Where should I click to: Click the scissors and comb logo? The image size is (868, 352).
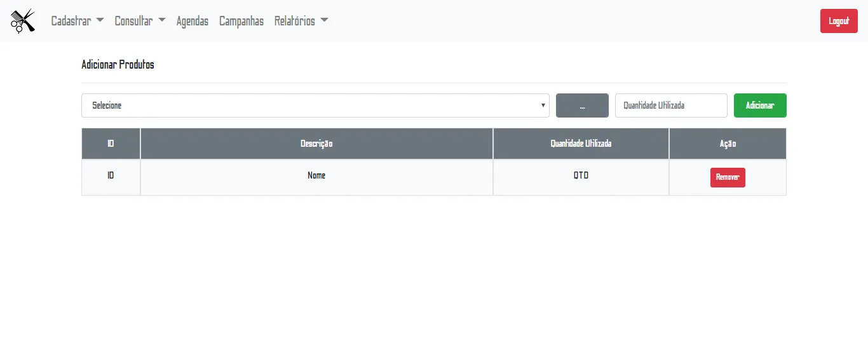pos(23,21)
